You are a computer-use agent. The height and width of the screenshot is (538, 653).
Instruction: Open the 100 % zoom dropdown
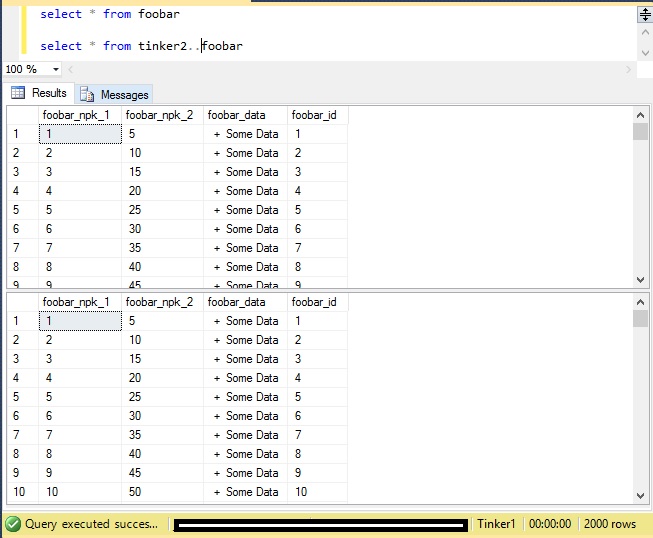point(56,69)
